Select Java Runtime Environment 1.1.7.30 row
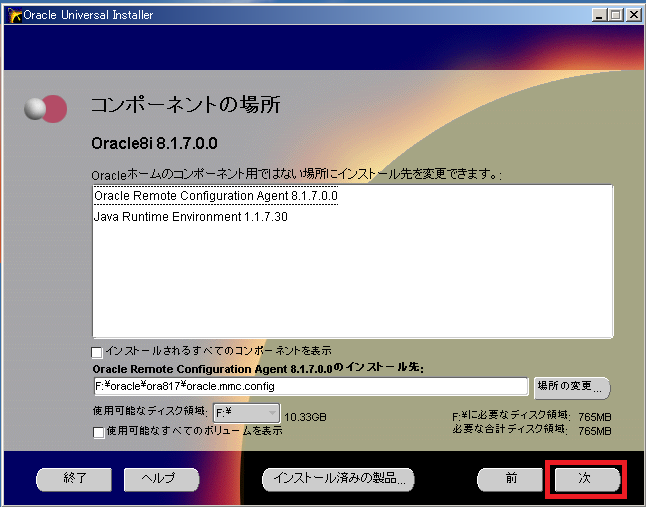 tap(191, 217)
